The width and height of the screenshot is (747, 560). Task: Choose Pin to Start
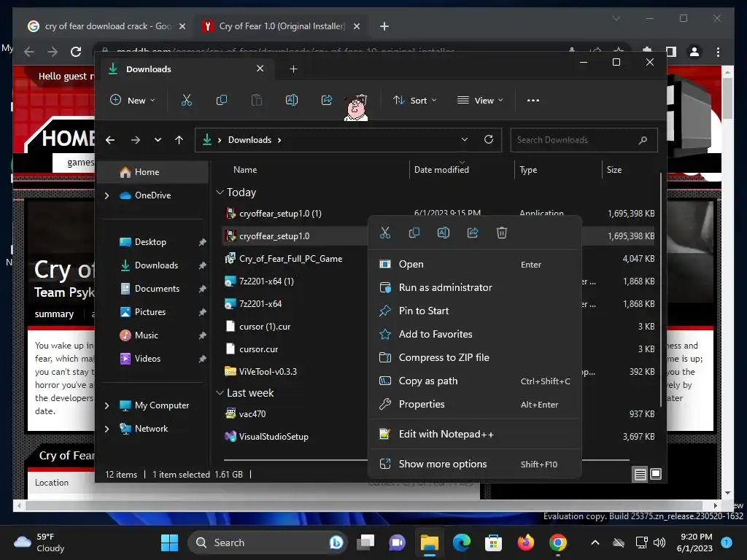tap(475, 311)
